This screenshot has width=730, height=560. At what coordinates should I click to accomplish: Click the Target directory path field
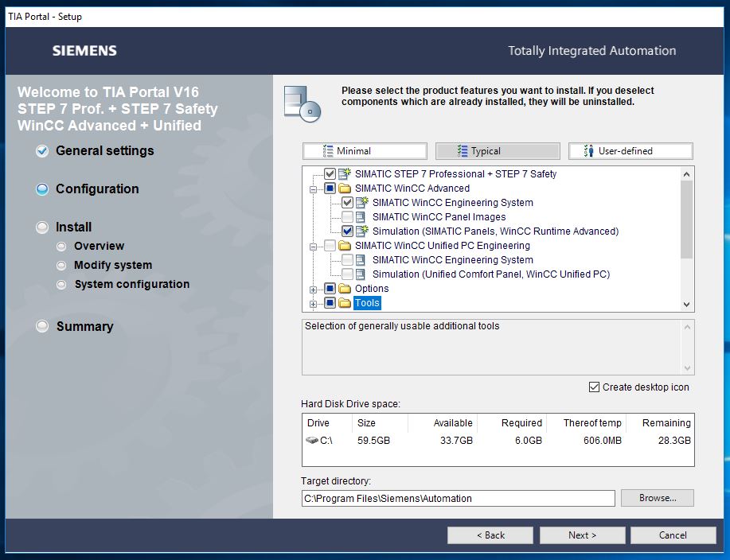(x=458, y=499)
